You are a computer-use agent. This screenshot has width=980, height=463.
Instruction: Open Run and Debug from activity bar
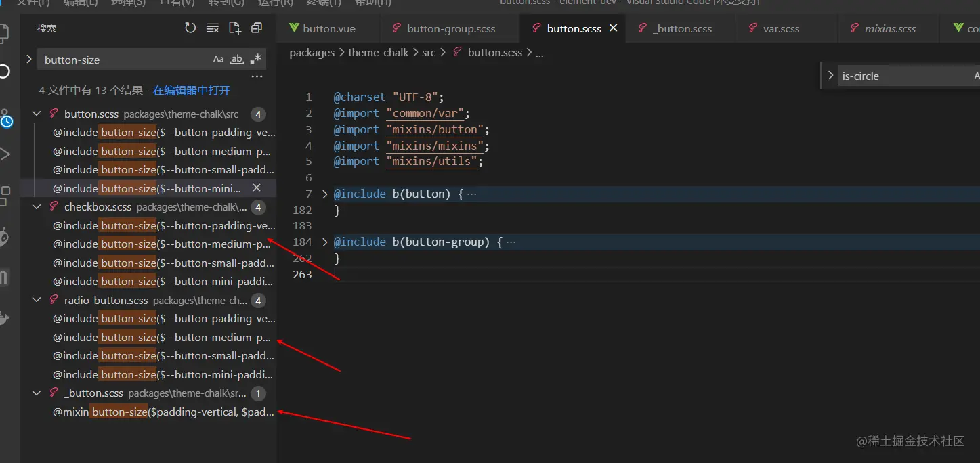(5, 154)
